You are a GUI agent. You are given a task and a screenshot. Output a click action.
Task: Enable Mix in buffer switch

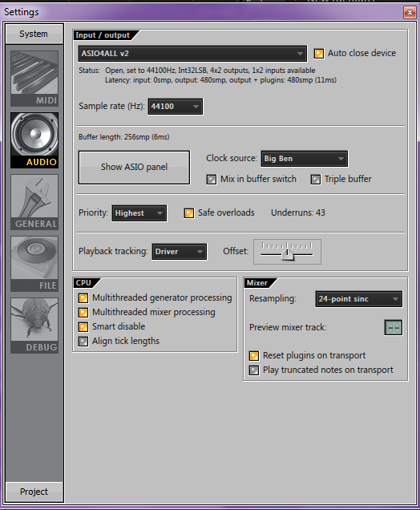point(212,179)
